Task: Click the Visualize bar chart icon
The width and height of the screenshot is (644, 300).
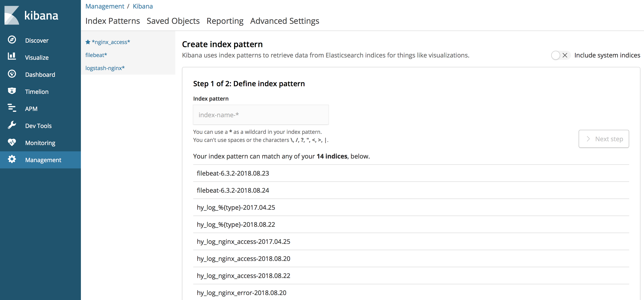Action: (x=12, y=56)
